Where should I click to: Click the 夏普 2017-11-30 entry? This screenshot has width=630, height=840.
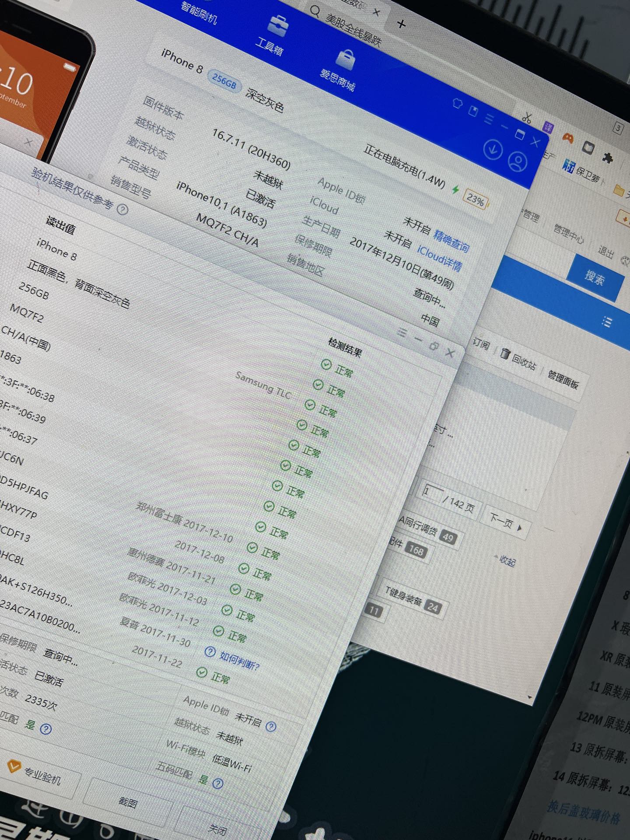click(x=155, y=632)
